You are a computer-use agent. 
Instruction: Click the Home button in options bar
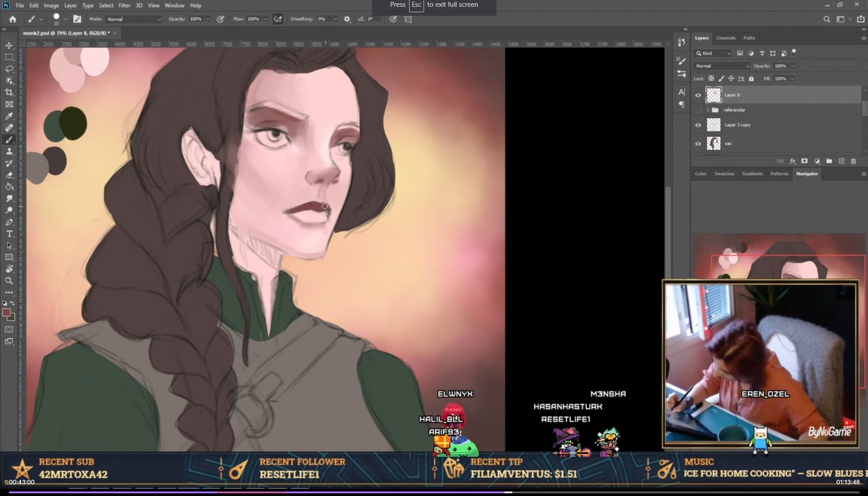point(13,19)
